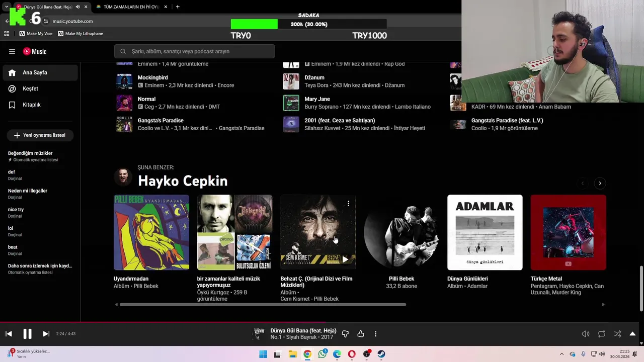Click Mary Jane song thumbnail
Image resolution: width=644 pixels, height=362 pixels.
(x=291, y=103)
